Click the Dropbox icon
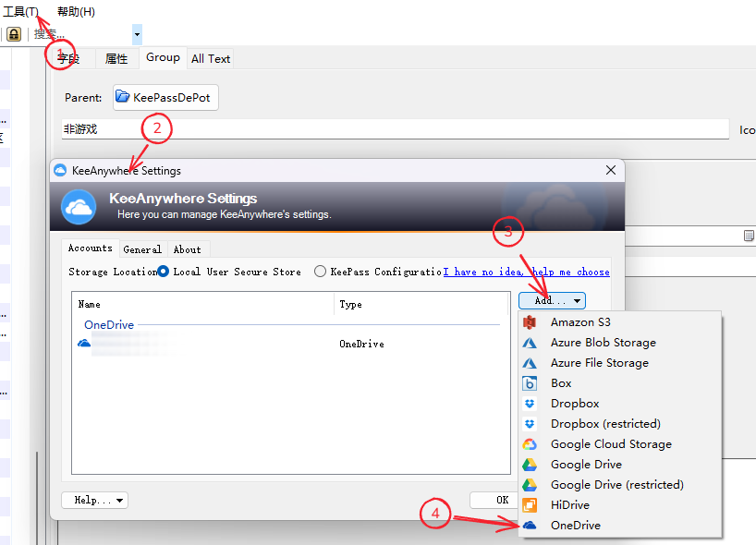 pyautogui.click(x=530, y=404)
